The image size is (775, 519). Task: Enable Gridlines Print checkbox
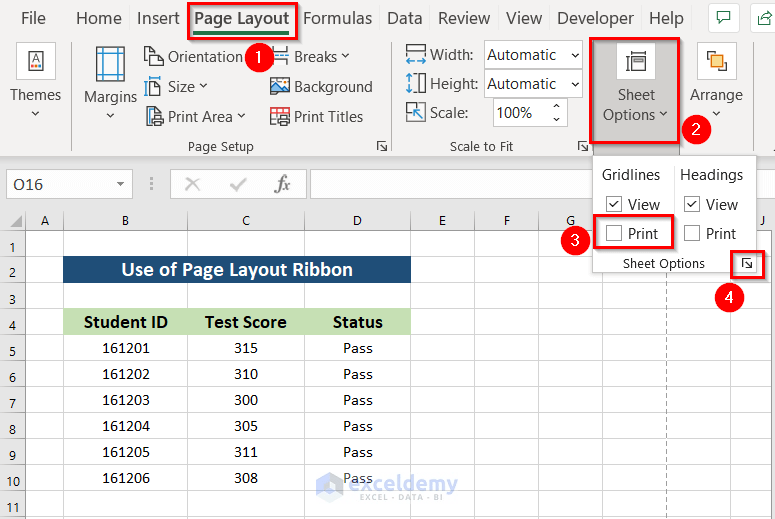click(x=614, y=233)
